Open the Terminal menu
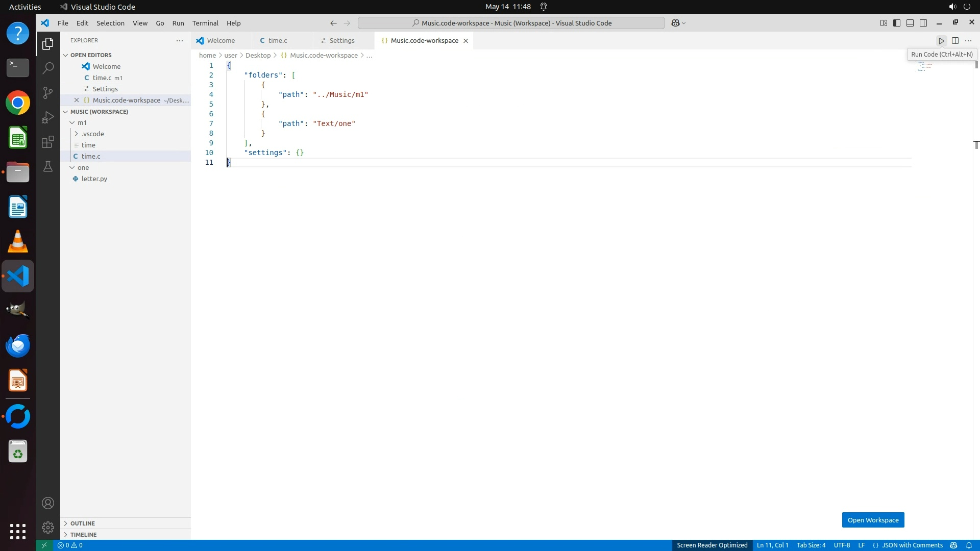 pos(205,23)
